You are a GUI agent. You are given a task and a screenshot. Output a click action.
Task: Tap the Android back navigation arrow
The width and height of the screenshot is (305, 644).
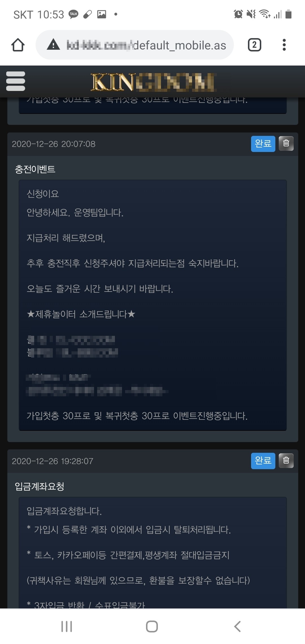(x=238, y=626)
